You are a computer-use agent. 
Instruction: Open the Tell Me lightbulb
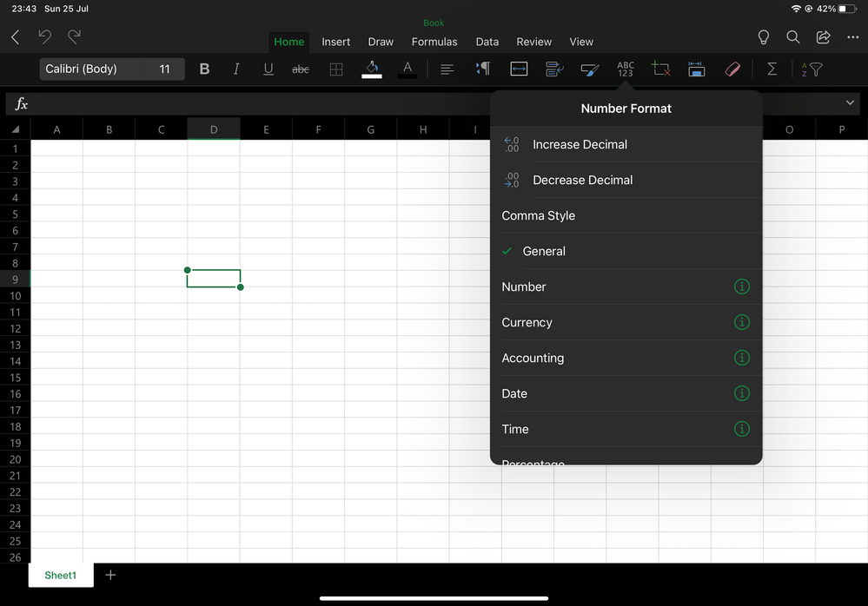pyautogui.click(x=764, y=37)
